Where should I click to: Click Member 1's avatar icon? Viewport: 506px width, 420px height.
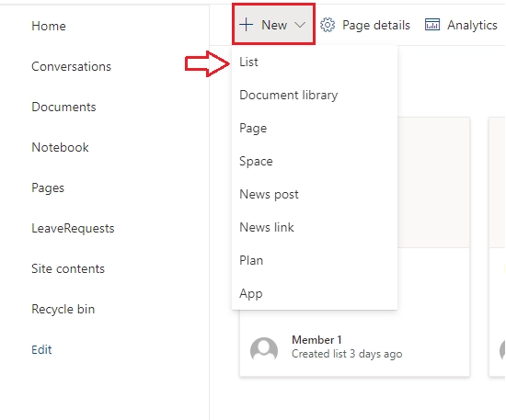264,348
